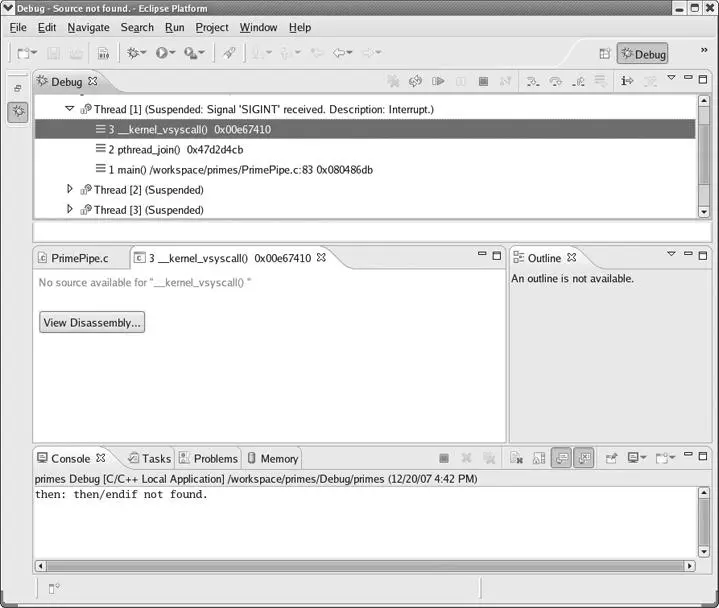Click the Step Over icon
Screen dimensions: 719x608
(x=556, y=81)
